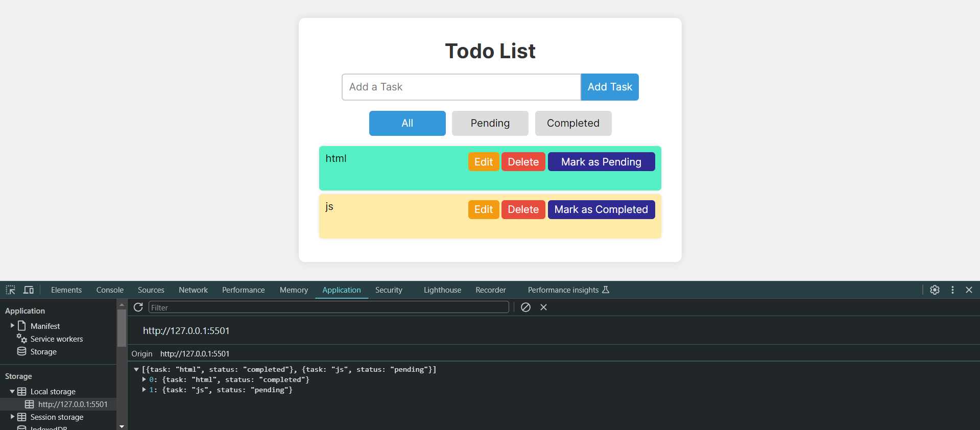This screenshot has height=430, width=980.
Task: Select Storage under Application section
Action: pyautogui.click(x=43, y=352)
